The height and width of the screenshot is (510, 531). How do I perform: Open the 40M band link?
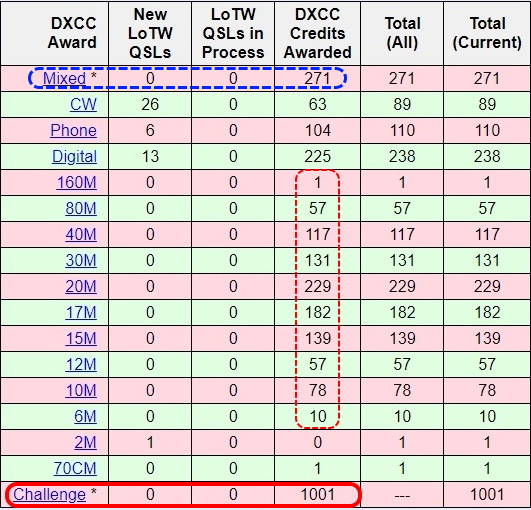(x=81, y=234)
